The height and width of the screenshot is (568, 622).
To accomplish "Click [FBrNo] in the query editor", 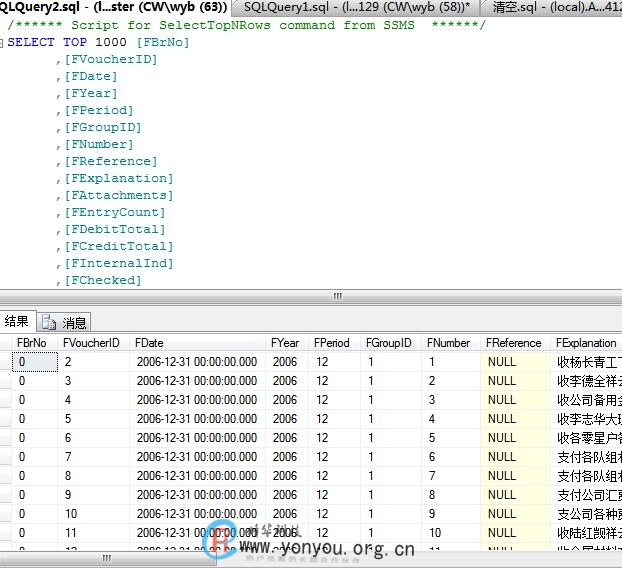I will 163,42.
